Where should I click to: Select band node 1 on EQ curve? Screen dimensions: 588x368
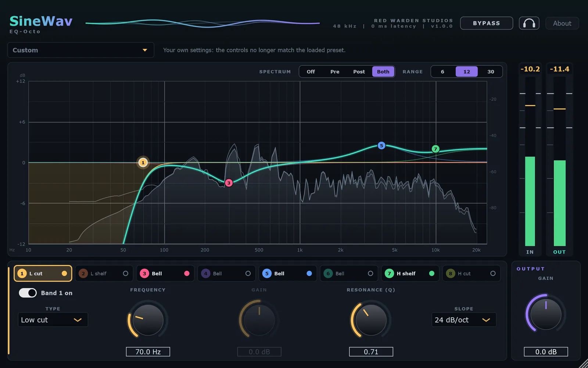click(x=143, y=162)
